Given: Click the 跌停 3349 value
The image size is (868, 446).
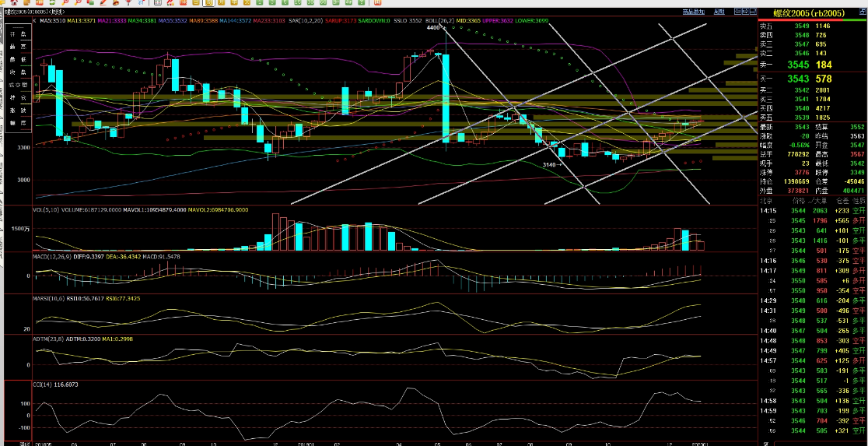Looking at the screenshot, I should pos(856,172).
